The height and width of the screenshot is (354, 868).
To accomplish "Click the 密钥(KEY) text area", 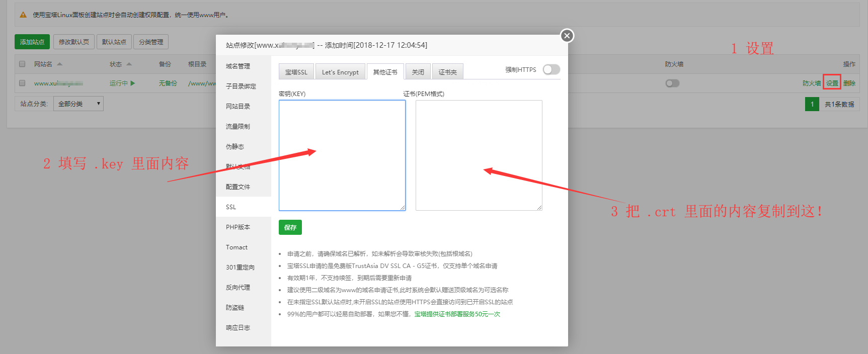I will 342,155.
